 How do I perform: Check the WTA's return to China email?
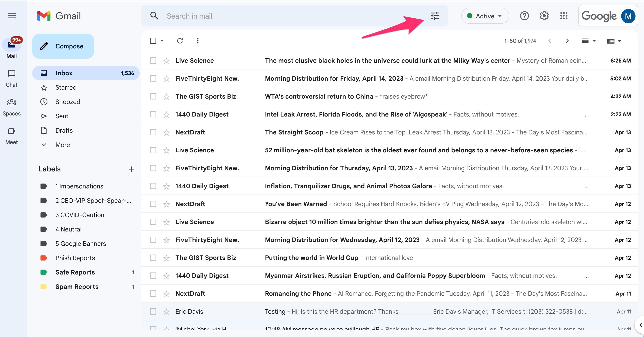(153, 96)
